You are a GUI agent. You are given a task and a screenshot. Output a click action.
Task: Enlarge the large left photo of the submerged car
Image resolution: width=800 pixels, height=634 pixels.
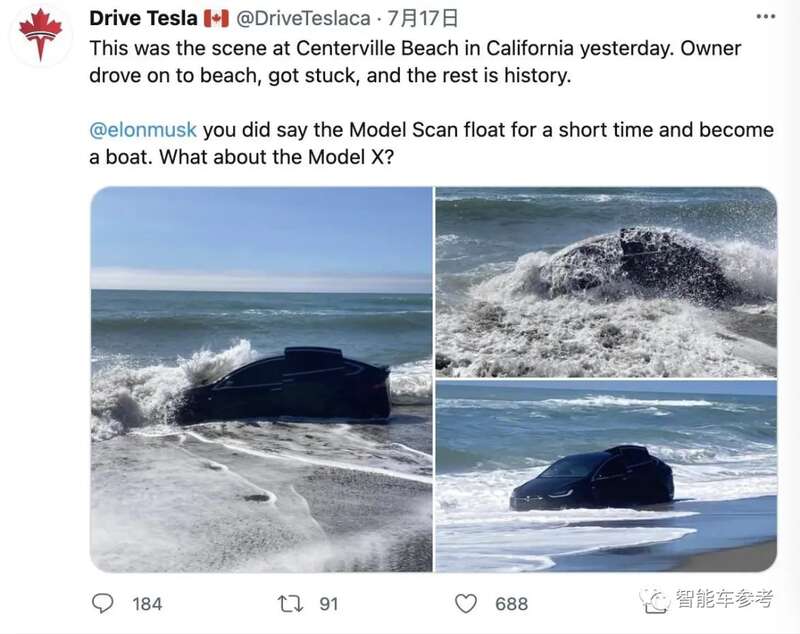pyautogui.click(x=261, y=379)
